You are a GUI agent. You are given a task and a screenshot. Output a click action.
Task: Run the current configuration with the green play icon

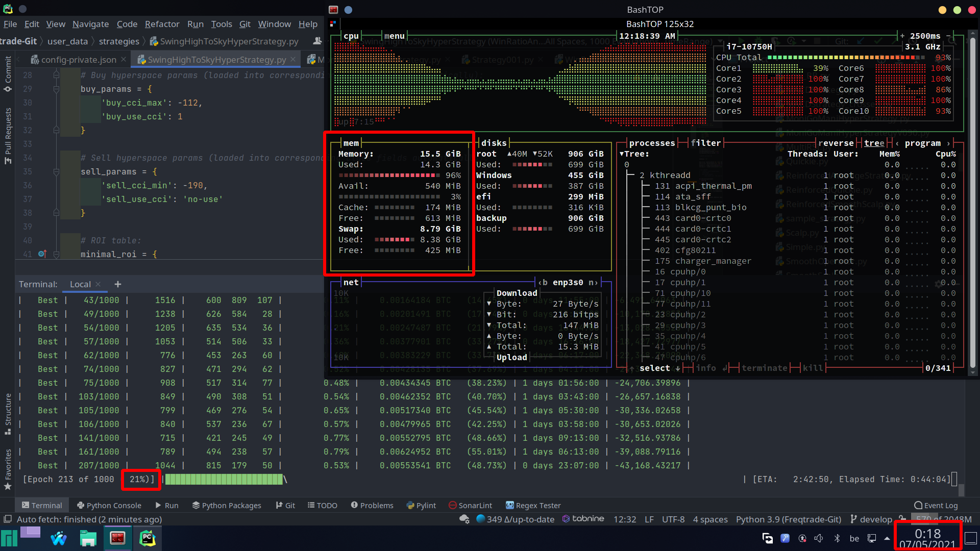tap(741, 41)
